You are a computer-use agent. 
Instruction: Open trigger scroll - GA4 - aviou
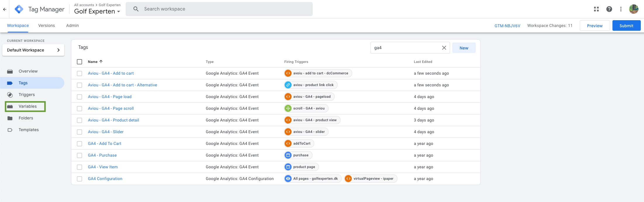[306, 108]
